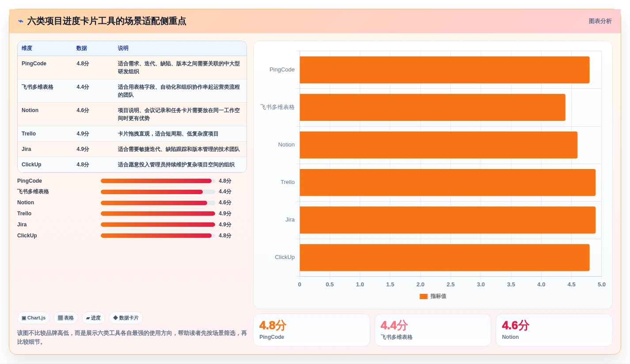Click the 图表分析 label in the header
The height and width of the screenshot is (364, 630).
click(600, 21)
